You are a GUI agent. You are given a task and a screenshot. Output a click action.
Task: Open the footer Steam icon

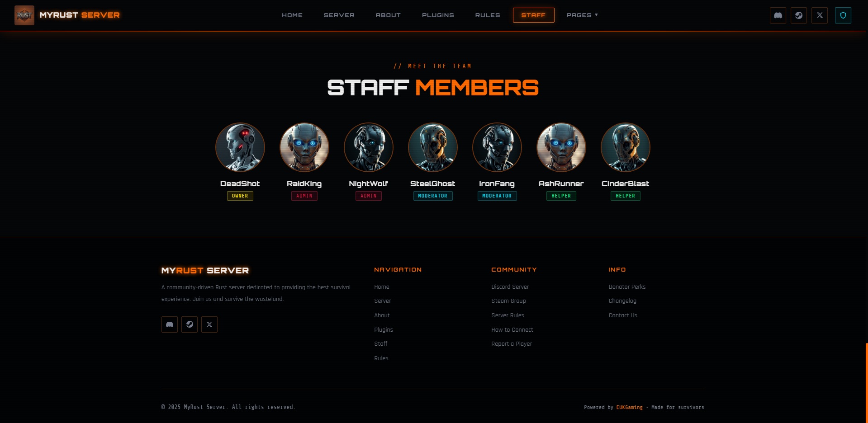click(x=190, y=324)
